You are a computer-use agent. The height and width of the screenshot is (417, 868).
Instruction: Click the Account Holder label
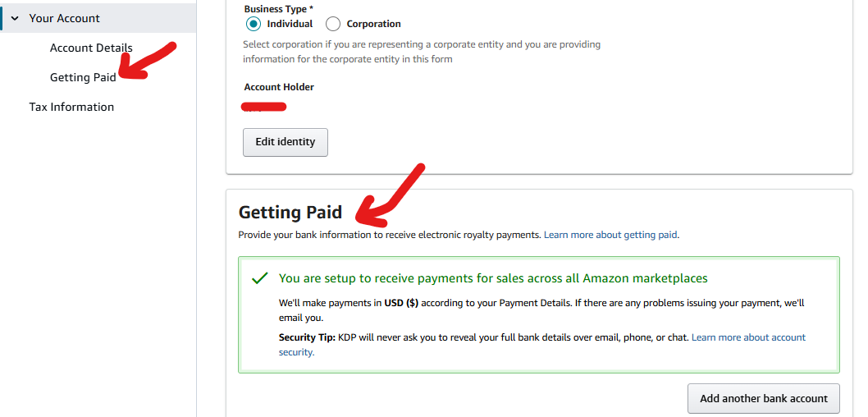coord(279,87)
